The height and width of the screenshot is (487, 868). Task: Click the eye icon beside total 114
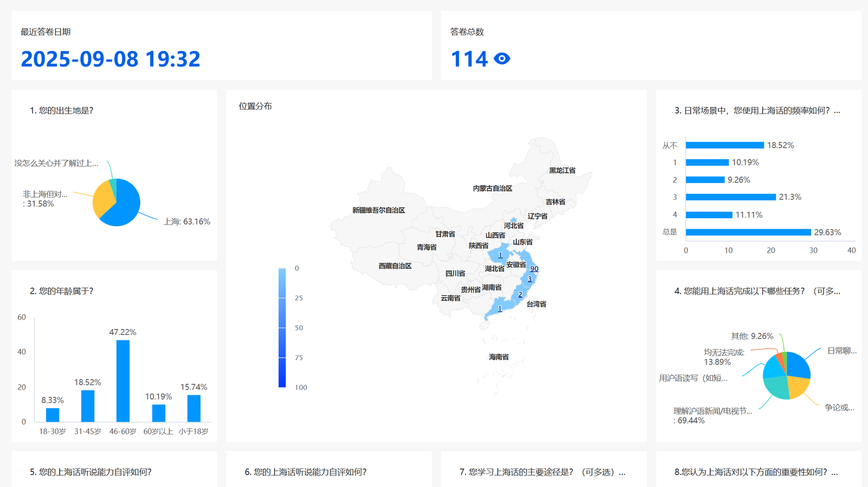pos(502,59)
